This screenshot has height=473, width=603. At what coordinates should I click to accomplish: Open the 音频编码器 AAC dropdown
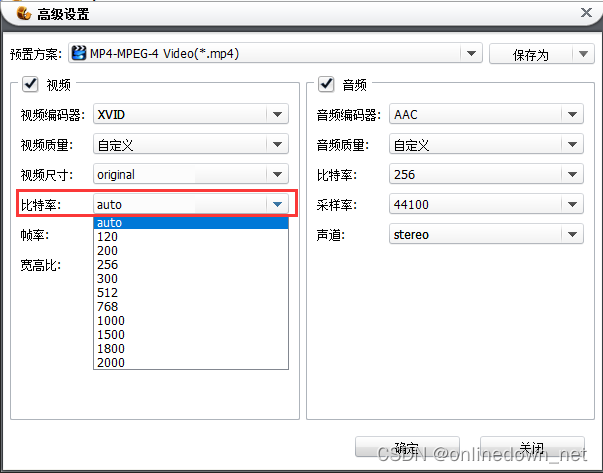pos(486,114)
